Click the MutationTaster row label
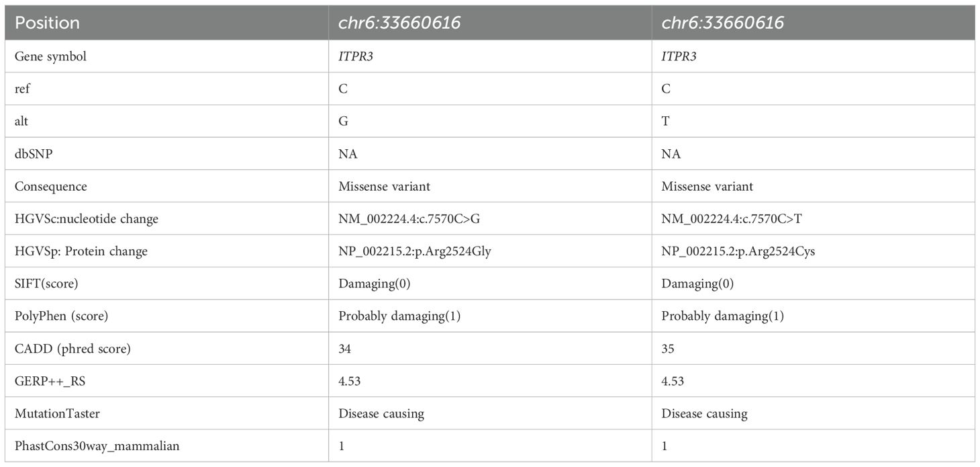980x467 pixels. click(57, 413)
